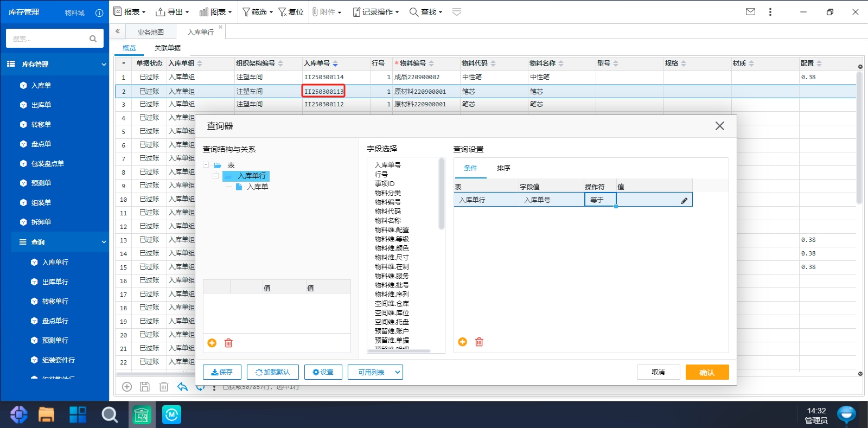Image resolution: width=868 pixels, height=428 pixels.
Task: Open the 查找 search menu
Action: 426,12
